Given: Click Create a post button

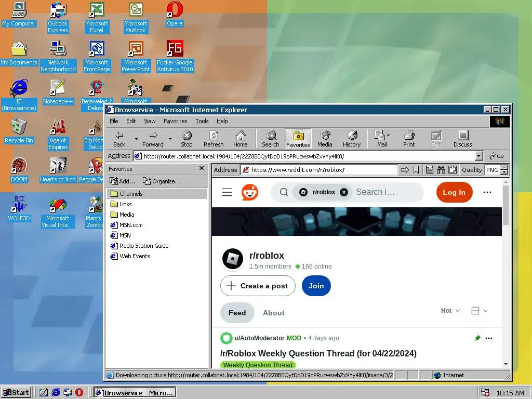Looking at the screenshot, I should [x=258, y=286].
